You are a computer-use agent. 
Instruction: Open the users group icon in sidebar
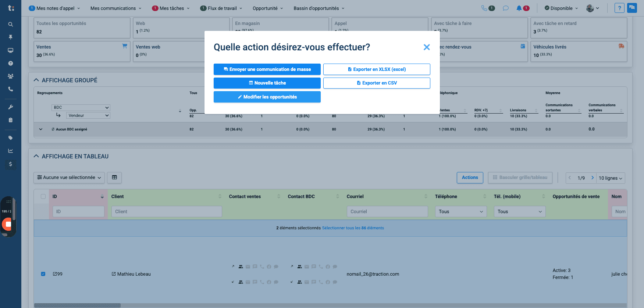tap(11, 76)
